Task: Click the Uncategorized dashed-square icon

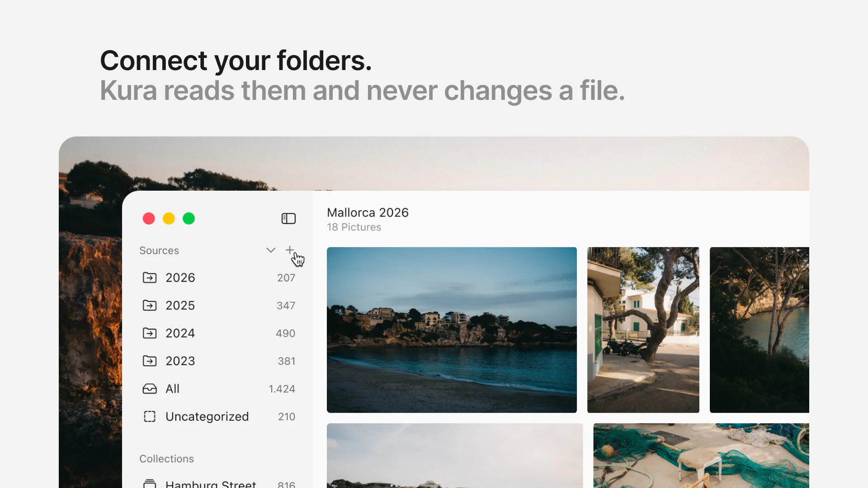Action: [150, 416]
